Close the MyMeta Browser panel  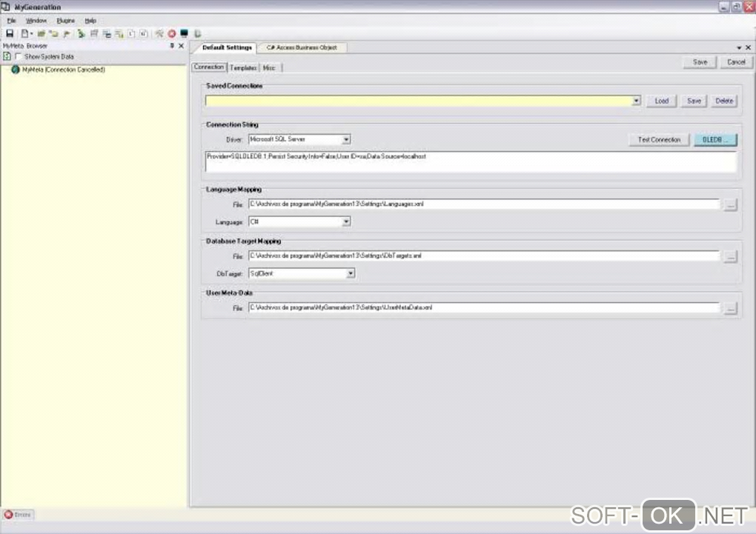pos(182,46)
